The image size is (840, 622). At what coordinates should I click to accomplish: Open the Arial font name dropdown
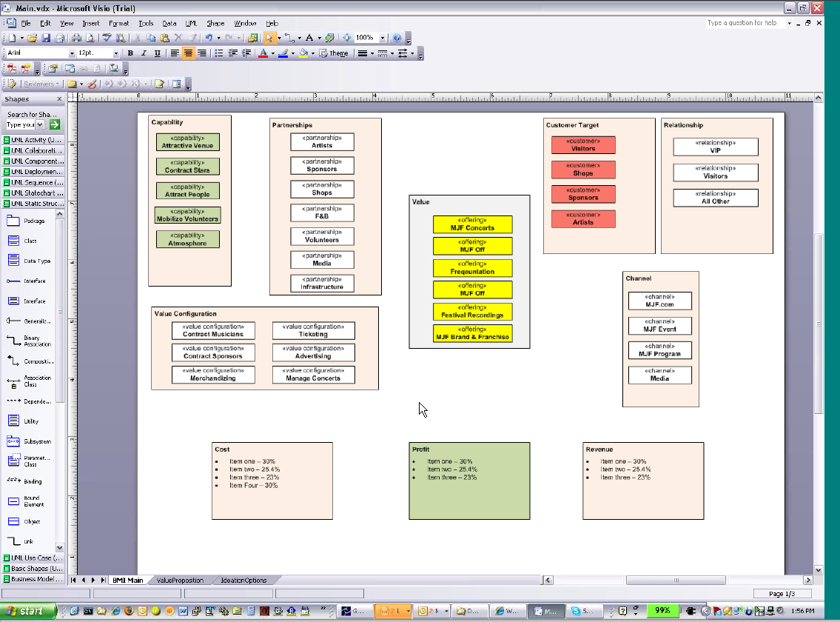(x=72, y=53)
